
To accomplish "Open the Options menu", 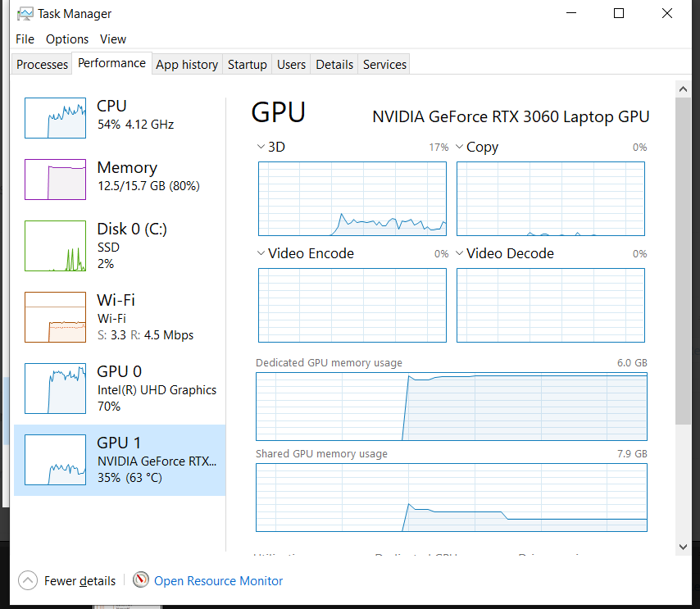I will 67,39.
